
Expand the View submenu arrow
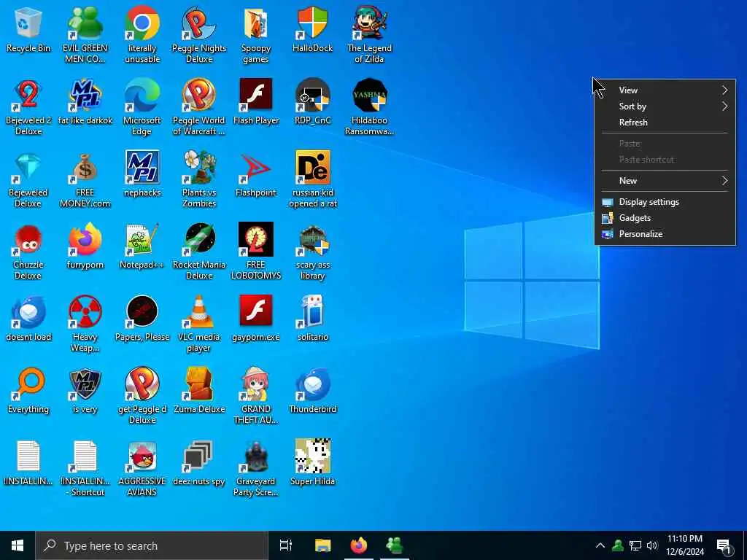click(724, 90)
